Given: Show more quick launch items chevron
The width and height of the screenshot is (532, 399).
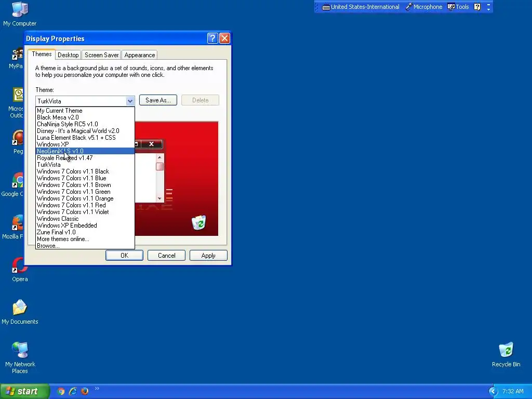Looking at the screenshot, I should [97, 389].
